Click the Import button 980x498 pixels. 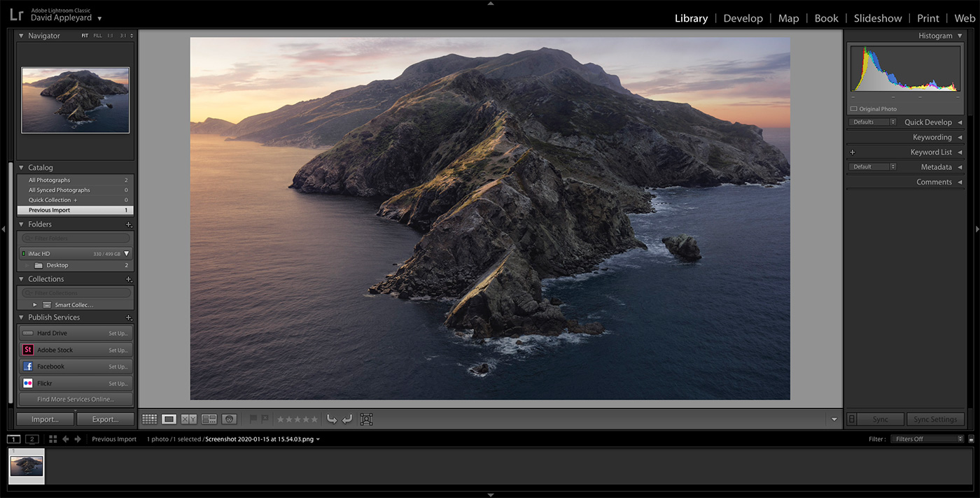pos(45,419)
